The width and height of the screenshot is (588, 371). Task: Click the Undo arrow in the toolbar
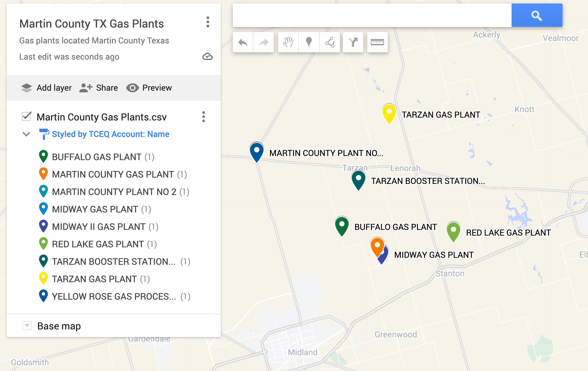pos(243,42)
